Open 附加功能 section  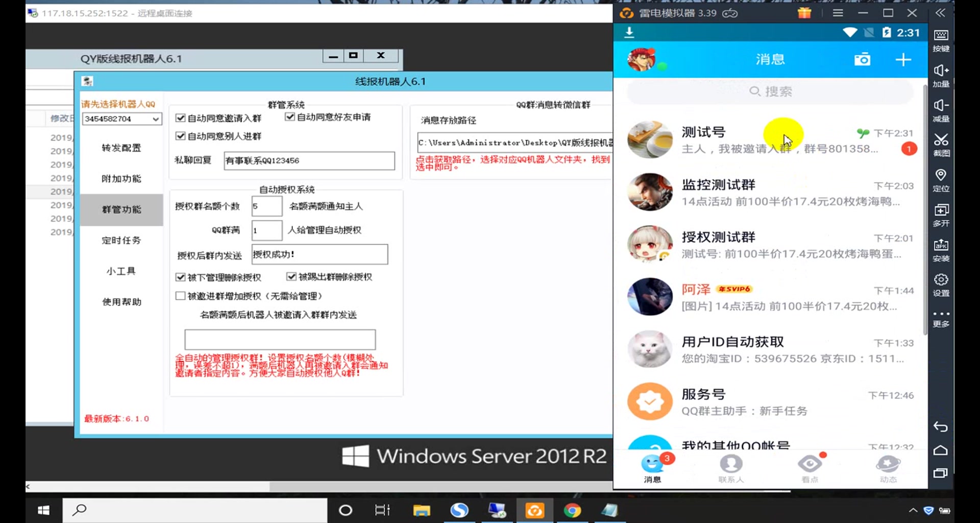121,178
